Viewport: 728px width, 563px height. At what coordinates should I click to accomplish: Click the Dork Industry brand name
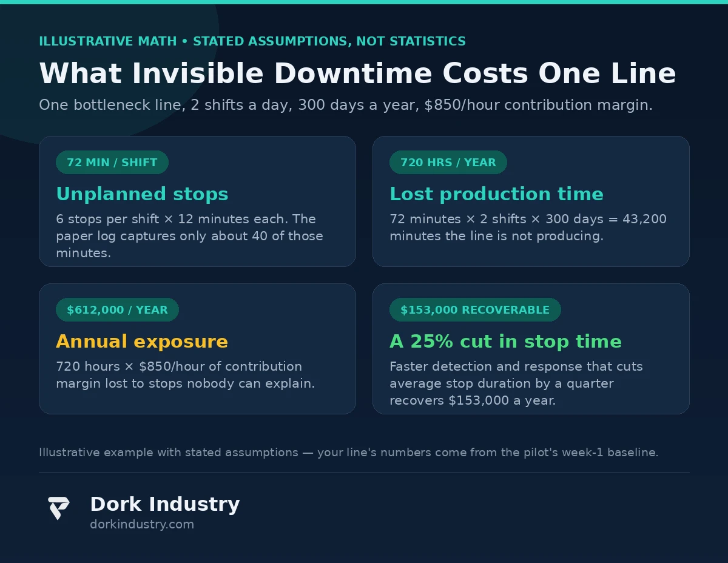165,504
